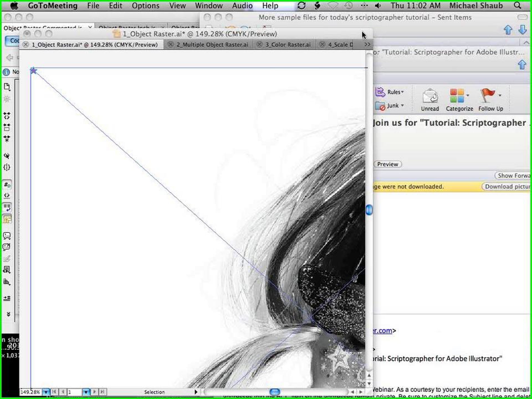The height and width of the screenshot is (399, 532).
Task: Click the Apply Comment speech bubble icon
Action: click(7, 235)
